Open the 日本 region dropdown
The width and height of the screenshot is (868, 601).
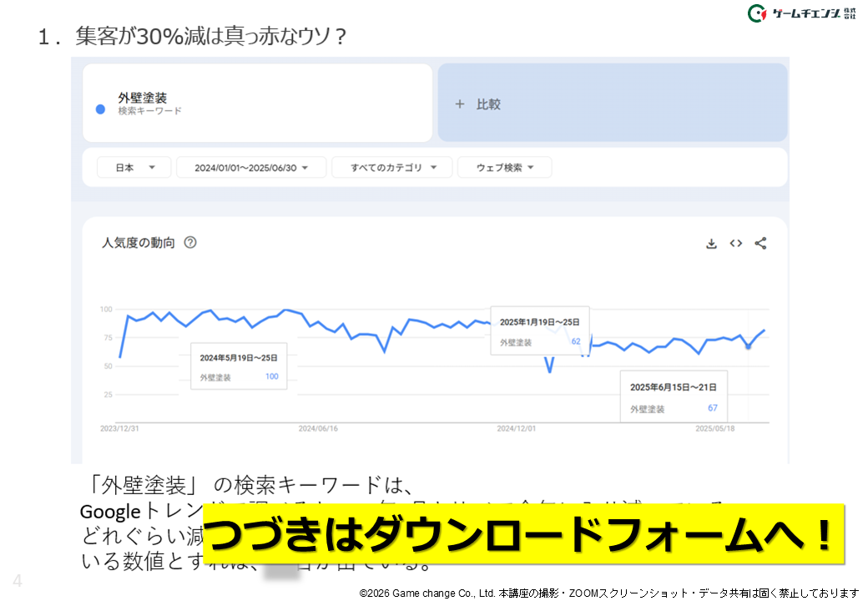[134, 167]
